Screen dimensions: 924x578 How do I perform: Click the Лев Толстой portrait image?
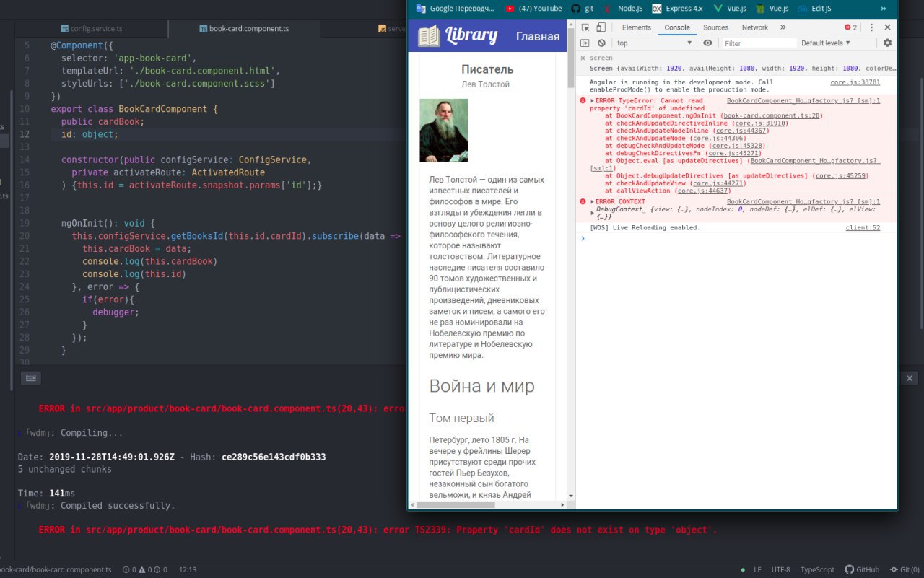443,130
